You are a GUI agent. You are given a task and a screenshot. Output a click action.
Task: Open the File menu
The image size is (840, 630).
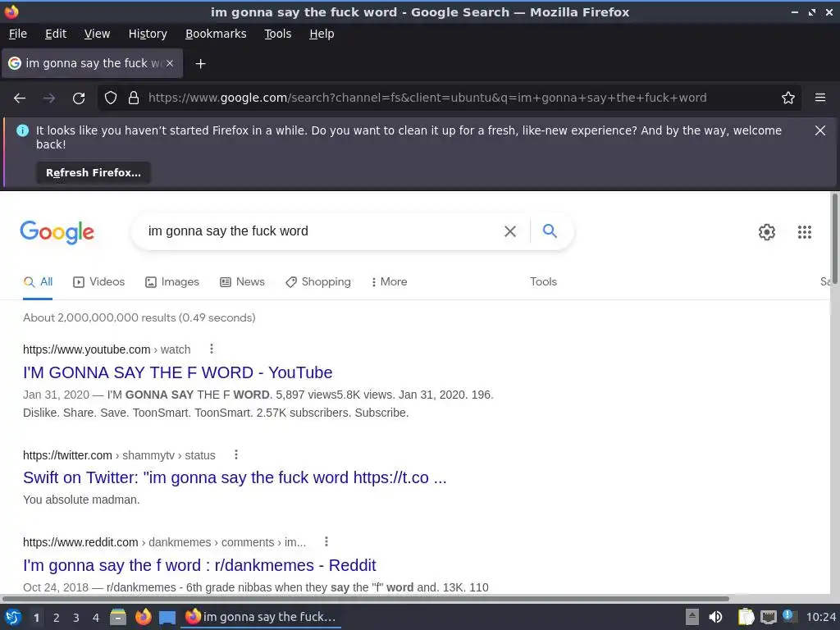click(x=18, y=34)
